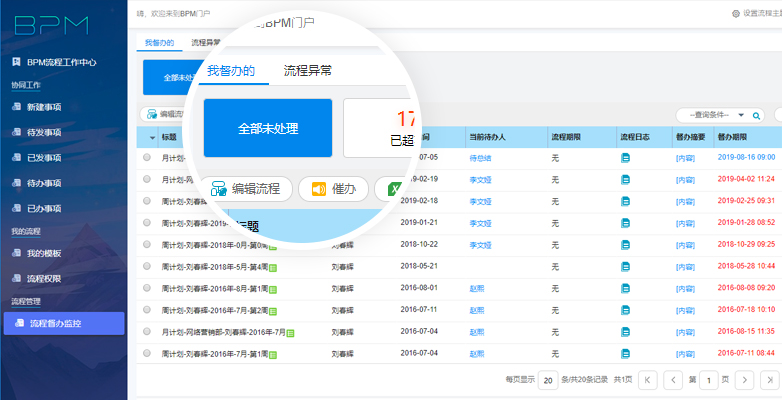
Task: Select radio button of first table row
Action: point(147,158)
